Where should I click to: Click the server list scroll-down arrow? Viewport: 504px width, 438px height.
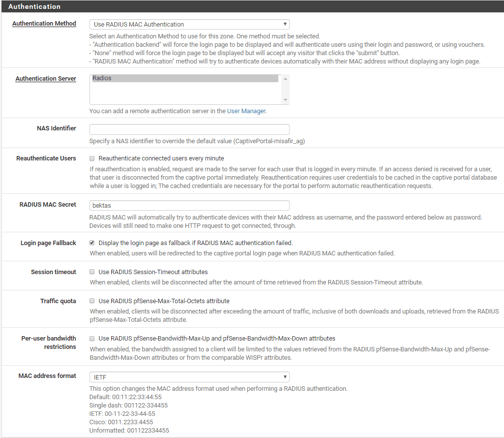tap(285, 100)
